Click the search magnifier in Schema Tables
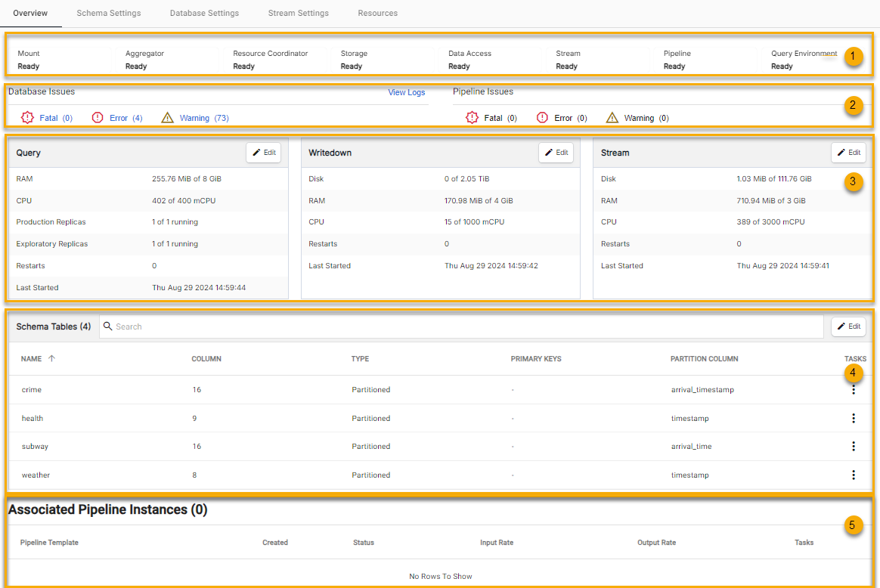880x588 pixels. (x=108, y=326)
